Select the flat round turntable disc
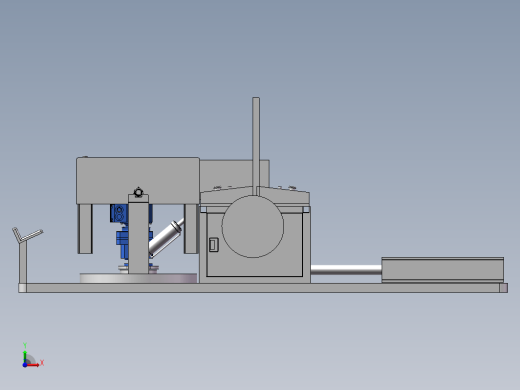Image resolution: width=520 pixels, height=390 pixels. coord(138,278)
